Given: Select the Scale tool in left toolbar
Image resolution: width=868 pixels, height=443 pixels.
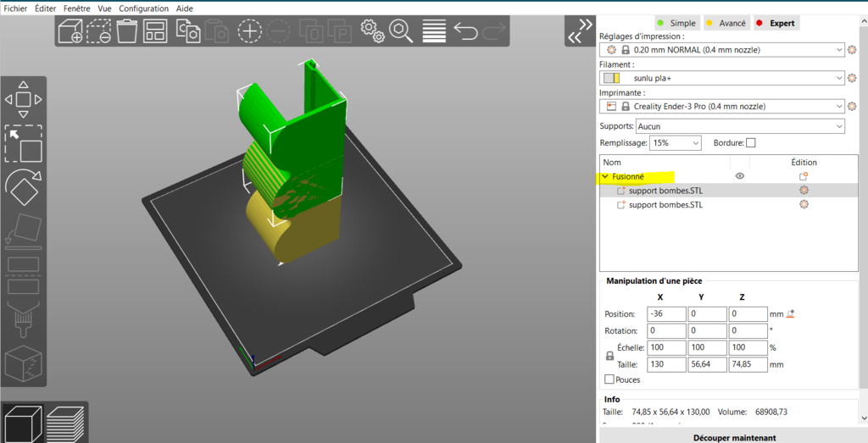Looking at the screenshot, I should point(23,143).
